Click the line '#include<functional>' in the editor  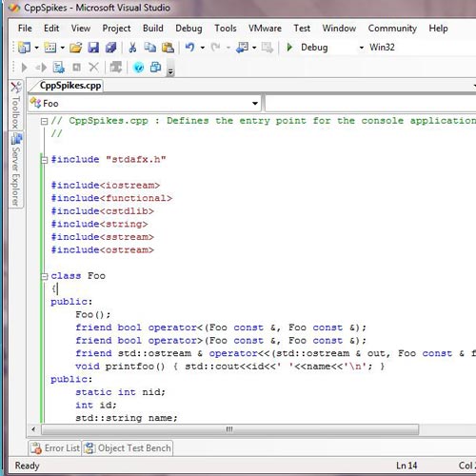pos(111,198)
